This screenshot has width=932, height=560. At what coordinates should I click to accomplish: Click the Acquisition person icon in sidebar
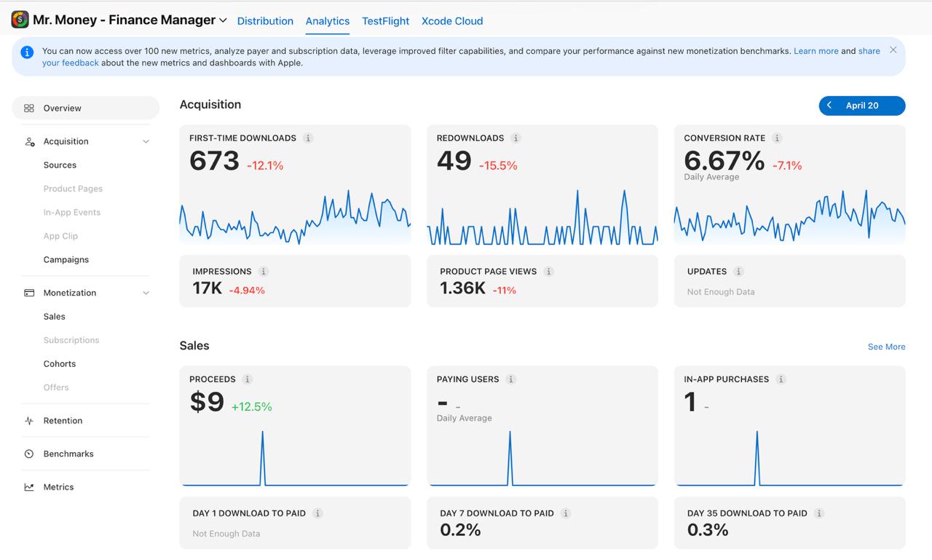29,141
